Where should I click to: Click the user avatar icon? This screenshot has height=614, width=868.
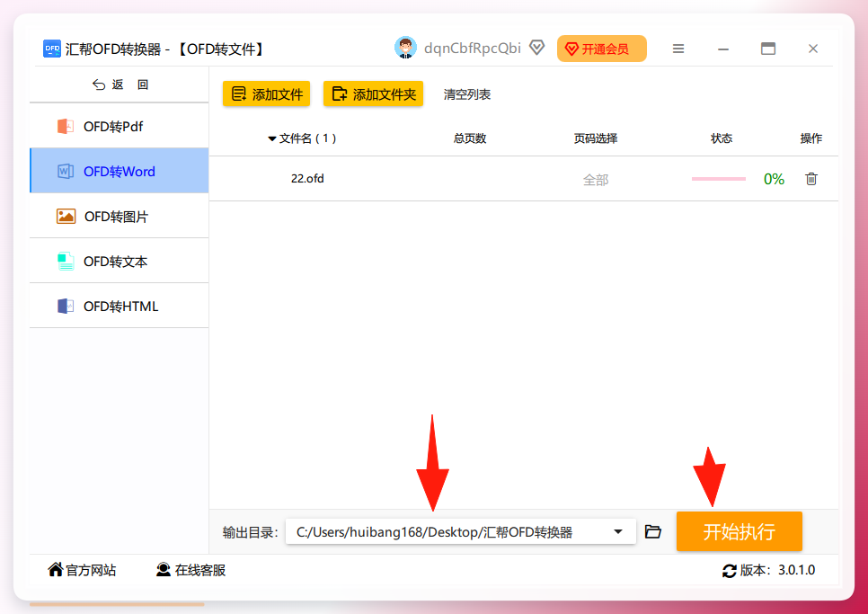(x=405, y=49)
